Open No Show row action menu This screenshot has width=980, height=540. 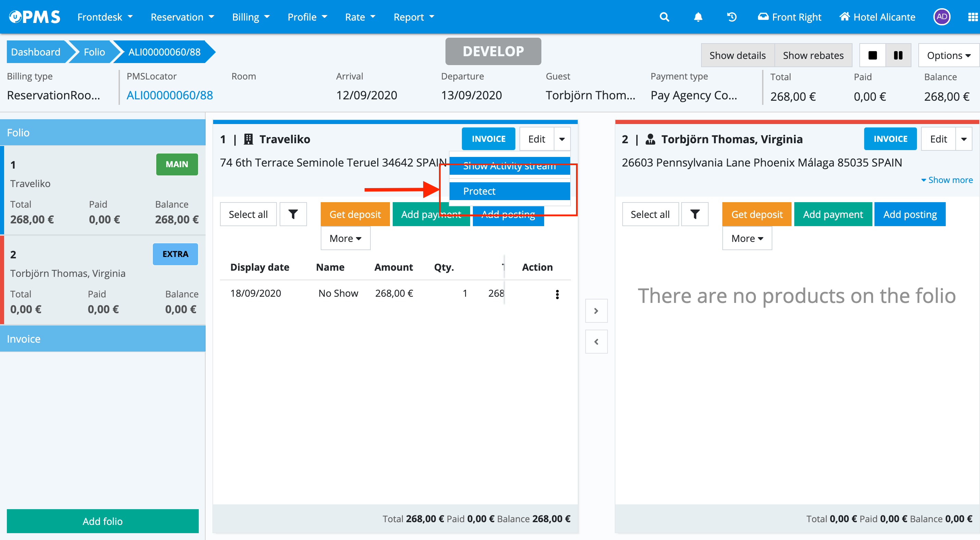click(558, 294)
